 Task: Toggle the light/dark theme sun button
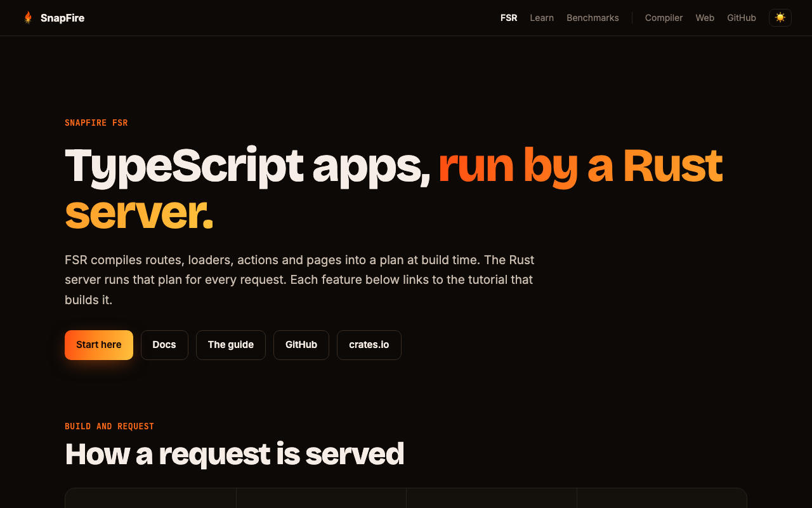780,18
